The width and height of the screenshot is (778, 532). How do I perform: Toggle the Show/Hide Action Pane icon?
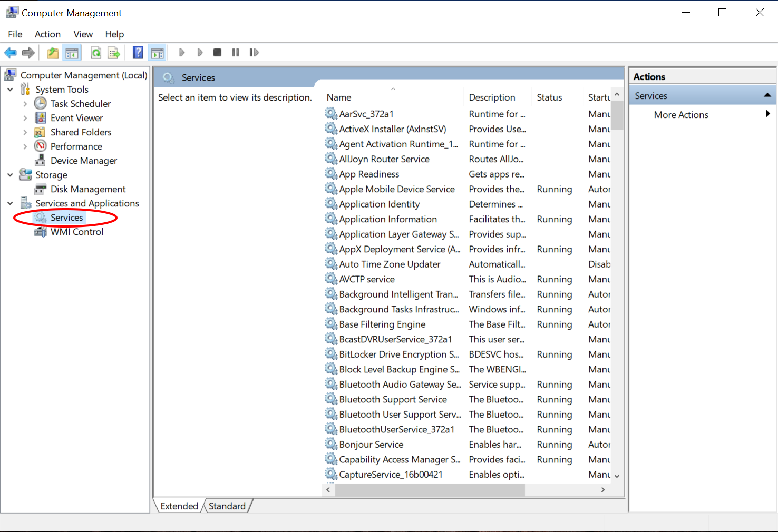click(157, 53)
